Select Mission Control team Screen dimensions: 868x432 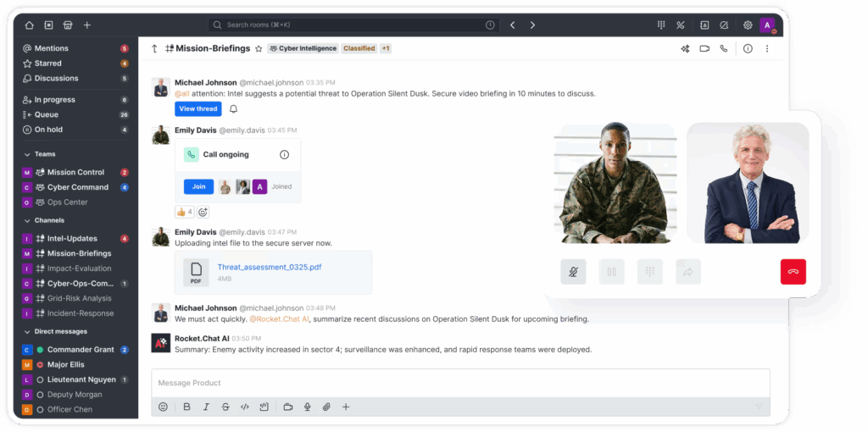75,172
